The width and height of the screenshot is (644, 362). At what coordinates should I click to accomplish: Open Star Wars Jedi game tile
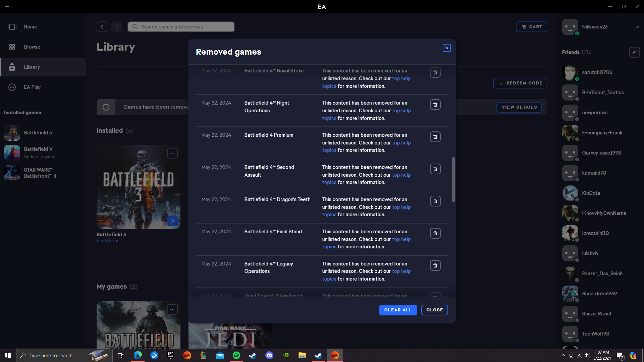(x=230, y=336)
